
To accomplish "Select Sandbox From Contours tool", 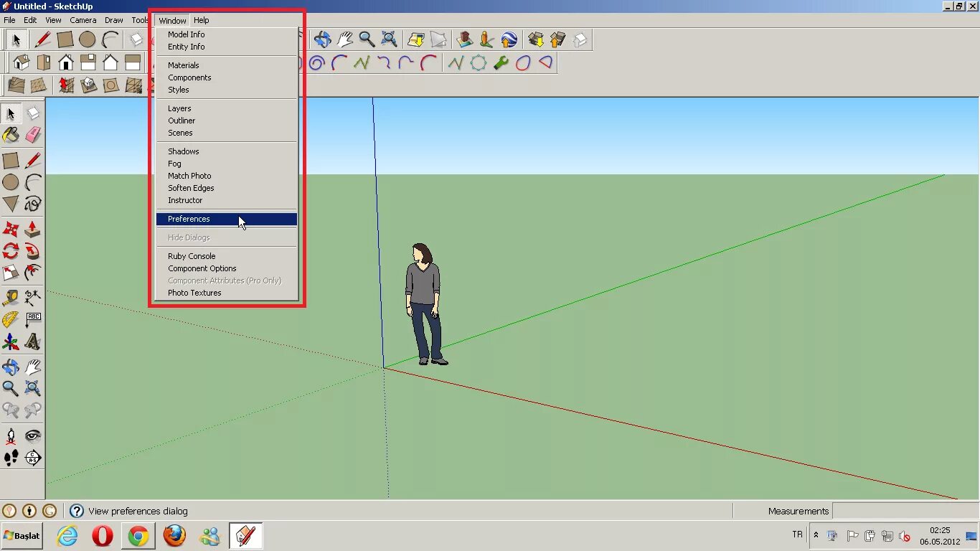I will point(16,85).
